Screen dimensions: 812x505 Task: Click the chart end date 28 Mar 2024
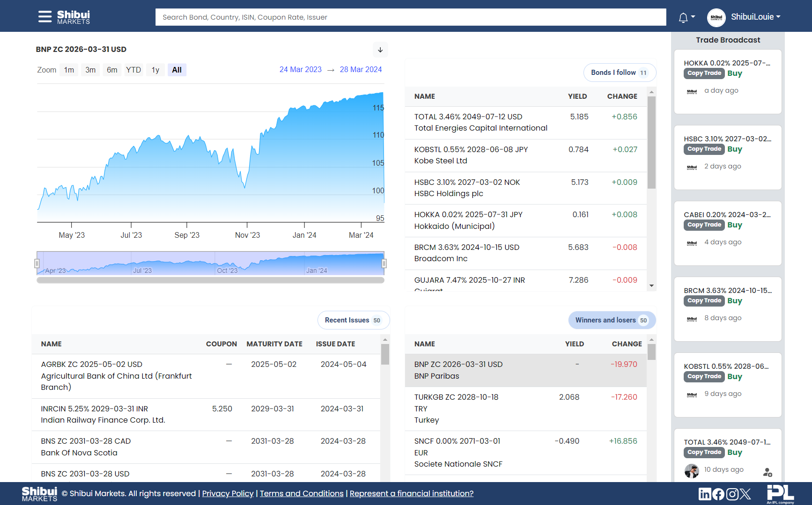click(x=361, y=69)
